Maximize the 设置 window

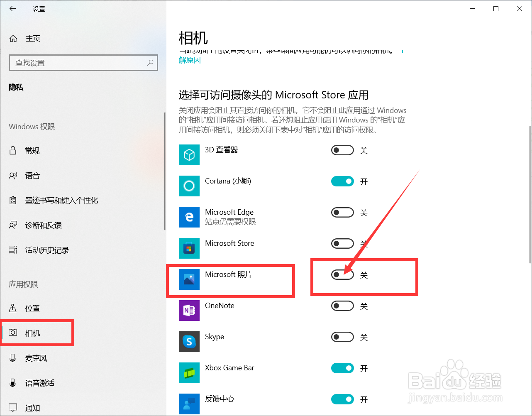(496, 9)
